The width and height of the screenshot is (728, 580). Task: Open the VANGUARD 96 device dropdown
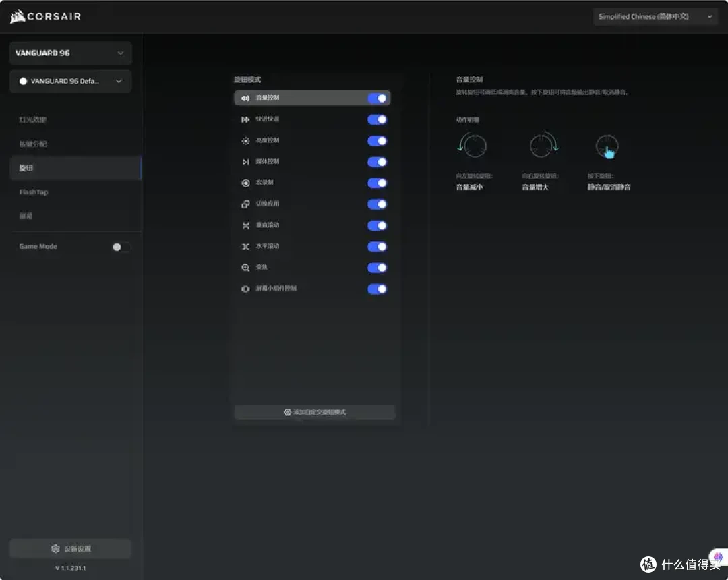(x=71, y=53)
